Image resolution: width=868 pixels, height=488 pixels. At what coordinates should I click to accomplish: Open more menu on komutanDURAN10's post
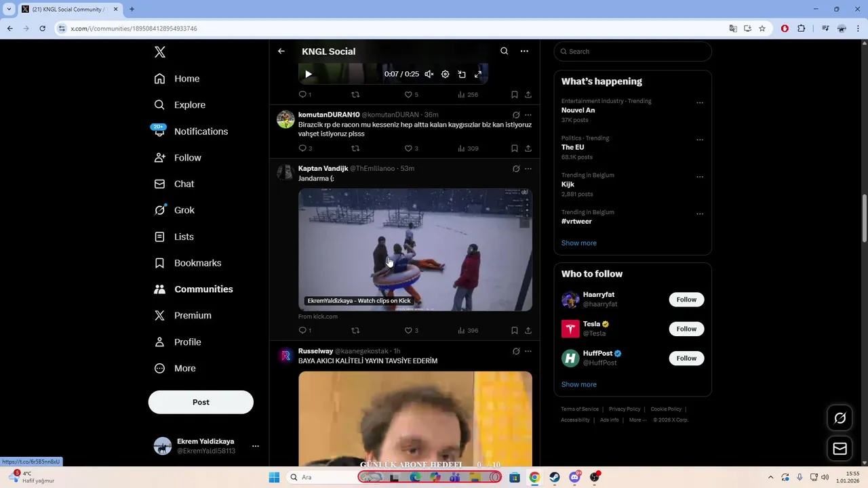tap(528, 115)
